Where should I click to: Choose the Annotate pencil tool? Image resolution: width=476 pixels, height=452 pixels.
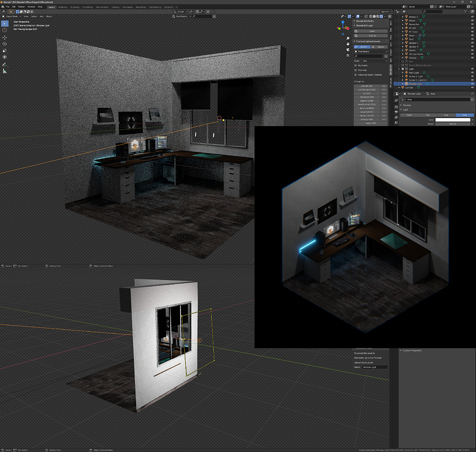(5, 64)
